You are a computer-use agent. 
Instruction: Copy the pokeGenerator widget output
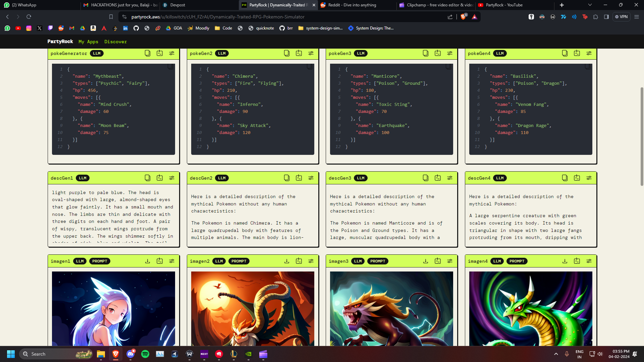pos(148,53)
